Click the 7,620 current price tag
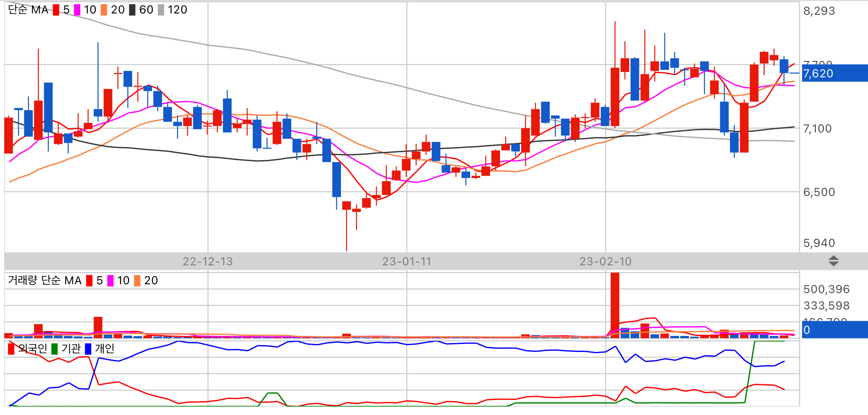This screenshot has height=415, width=868. pyautogui.click(x=835, y=73)
